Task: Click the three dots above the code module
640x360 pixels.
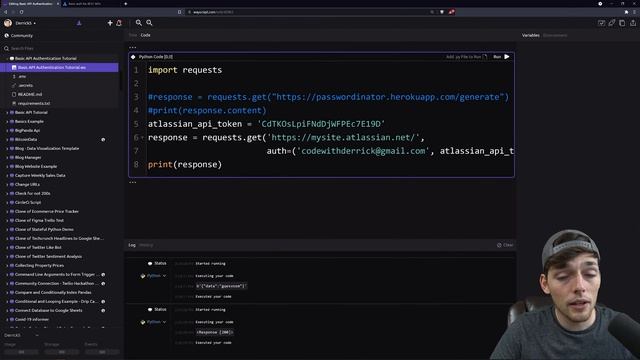Action: tap(133, 48)
